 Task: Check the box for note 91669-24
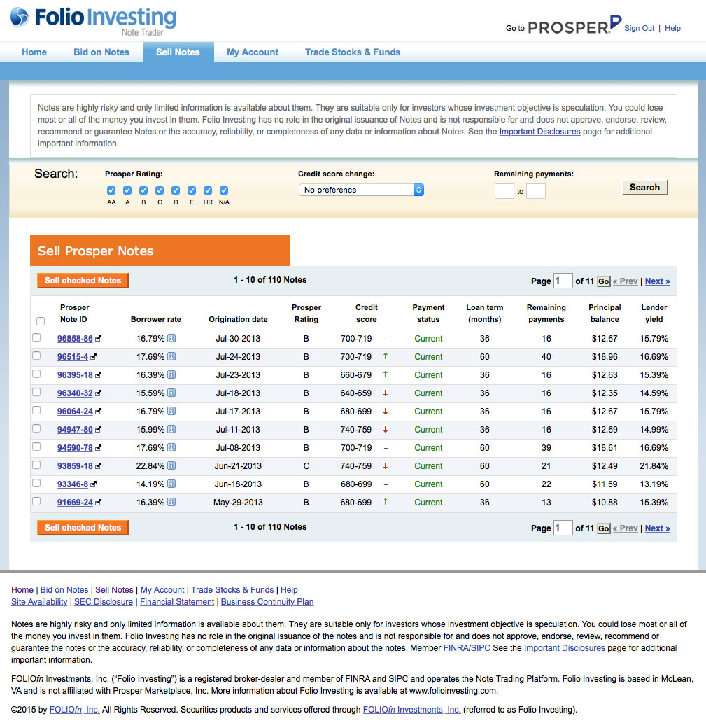36,501
